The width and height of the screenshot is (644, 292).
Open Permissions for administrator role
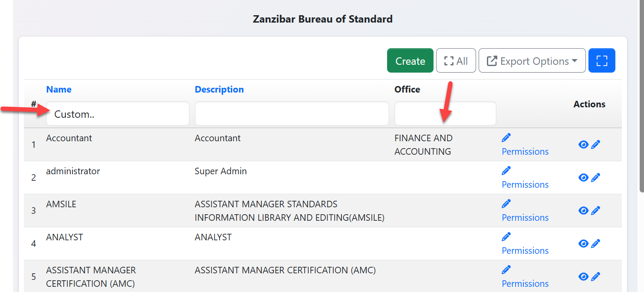[525, 185]
